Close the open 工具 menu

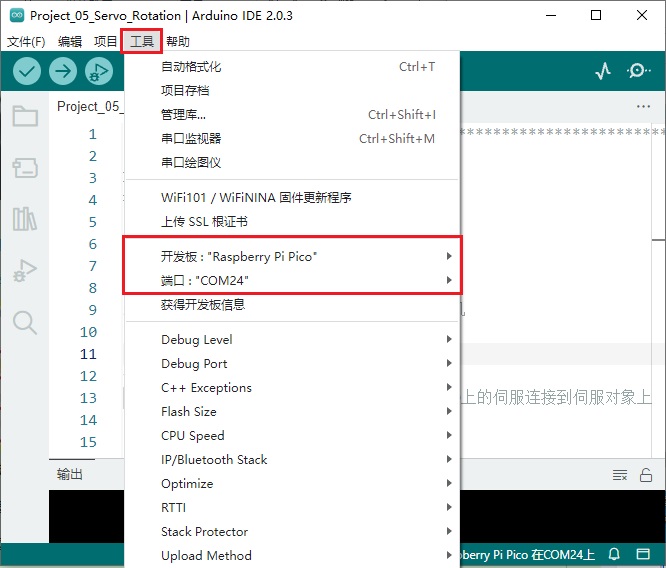click(x=141, y=41)
